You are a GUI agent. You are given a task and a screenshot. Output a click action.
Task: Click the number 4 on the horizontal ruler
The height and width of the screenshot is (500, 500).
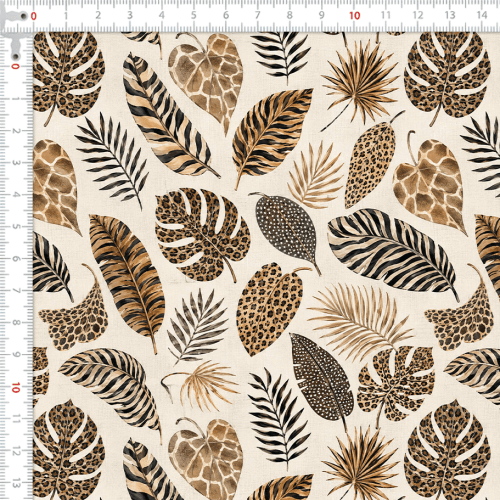[162, 15]
